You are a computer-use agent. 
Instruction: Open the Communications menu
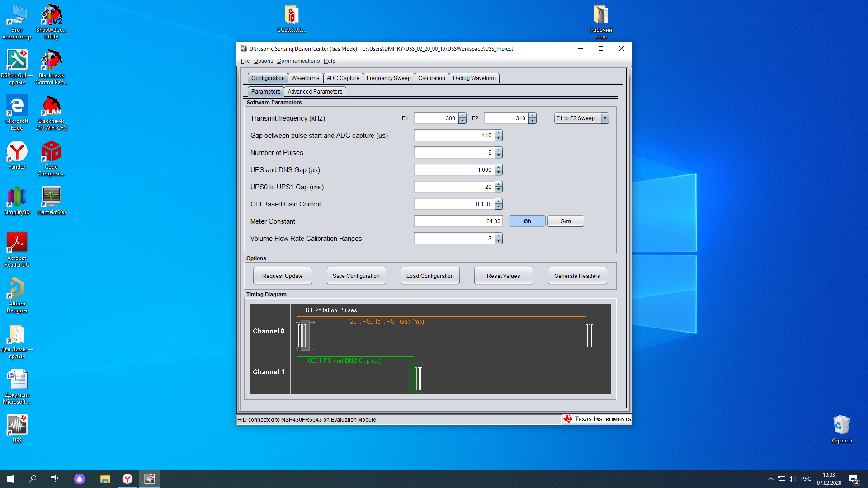[298, 61]
